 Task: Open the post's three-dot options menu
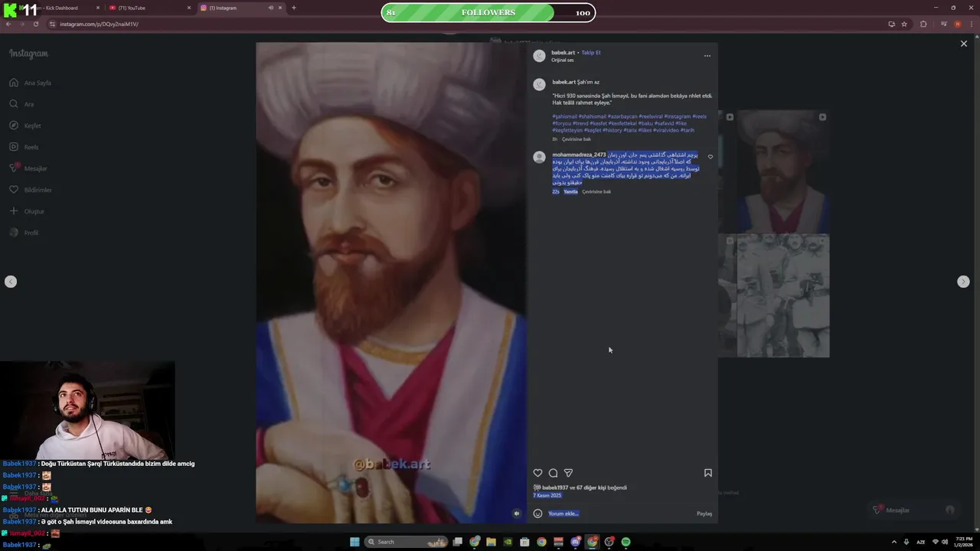point(707,56)
